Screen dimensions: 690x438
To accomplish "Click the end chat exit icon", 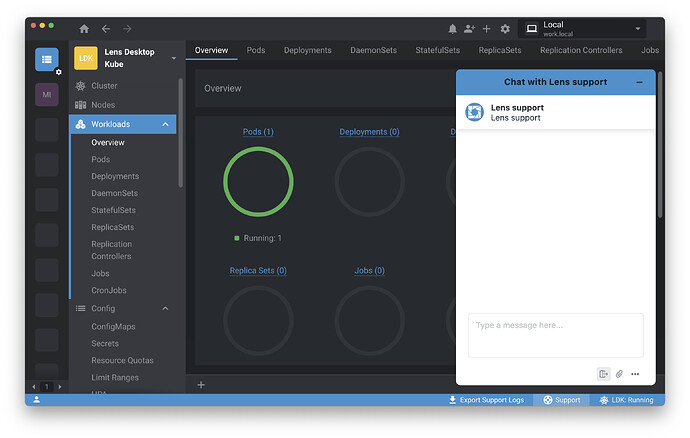I will point(603,374).
